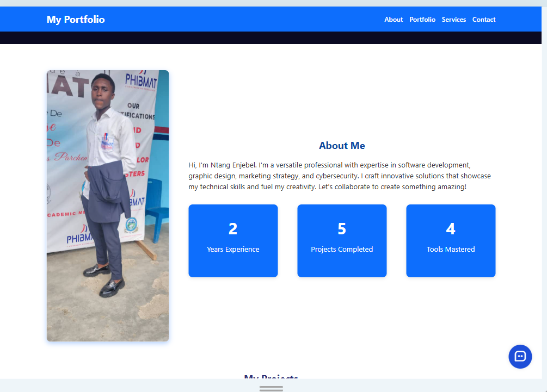The height and width of the screenshot is (392, 547).
Task: Open the Portfolio nav link
Action: (422, 20)
